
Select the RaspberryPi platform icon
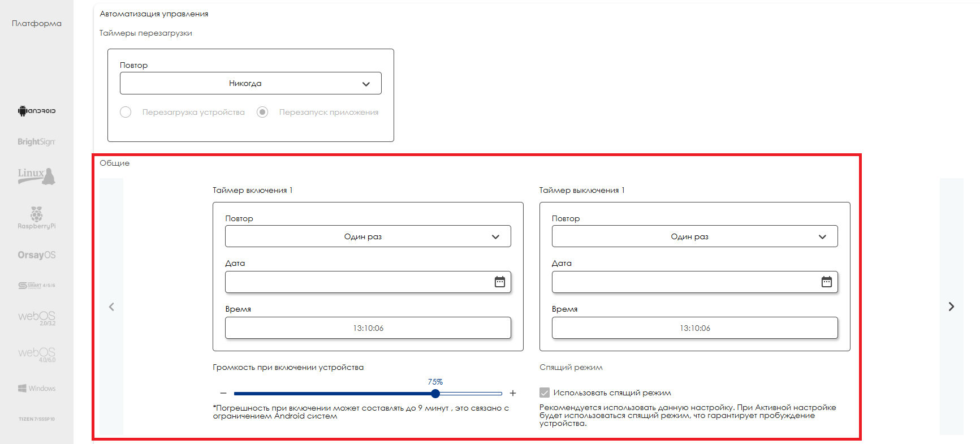37,218
